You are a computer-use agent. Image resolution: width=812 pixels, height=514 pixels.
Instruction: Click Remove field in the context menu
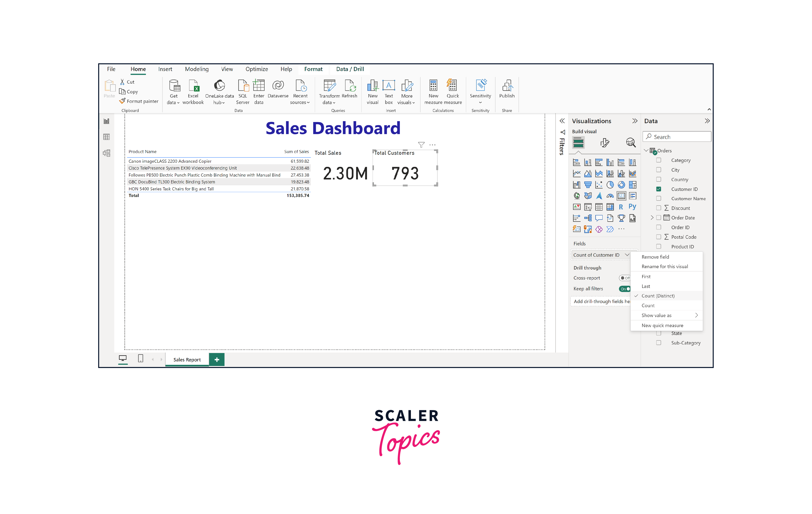[x=655, y=257]
